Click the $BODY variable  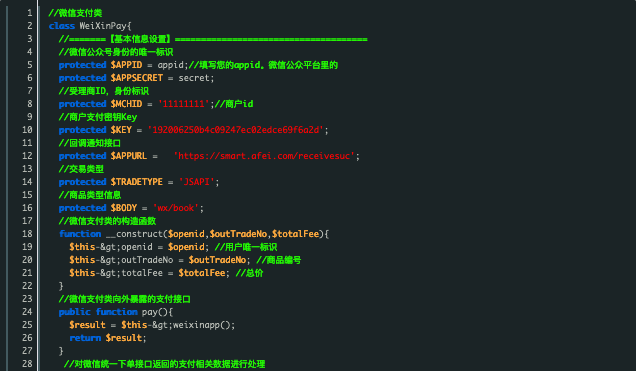pyautogui.click(x=123, y=208)
